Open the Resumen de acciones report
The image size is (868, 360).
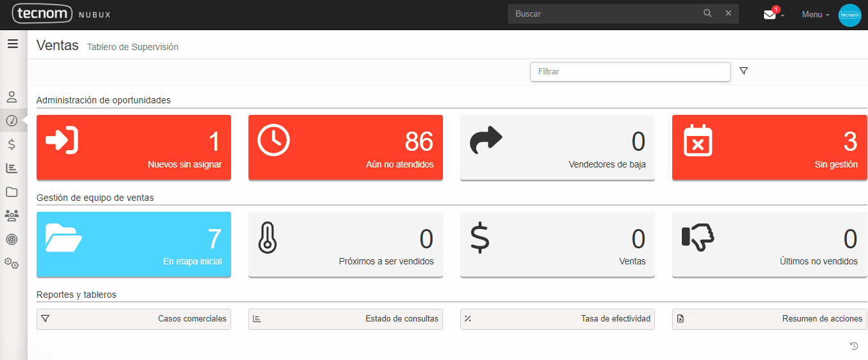[769, 319]
